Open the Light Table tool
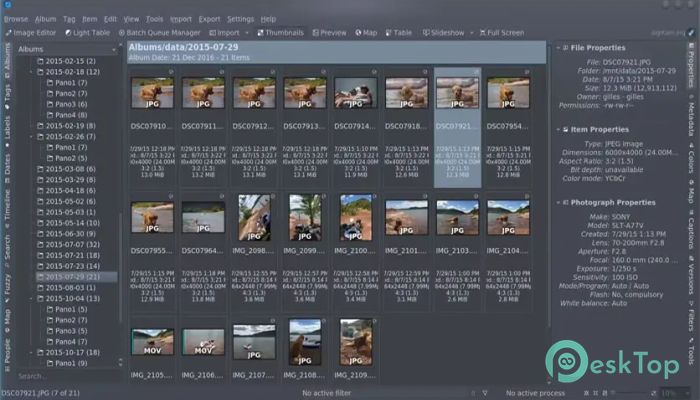Screen dimensions: 700x400 pos(88,33)
